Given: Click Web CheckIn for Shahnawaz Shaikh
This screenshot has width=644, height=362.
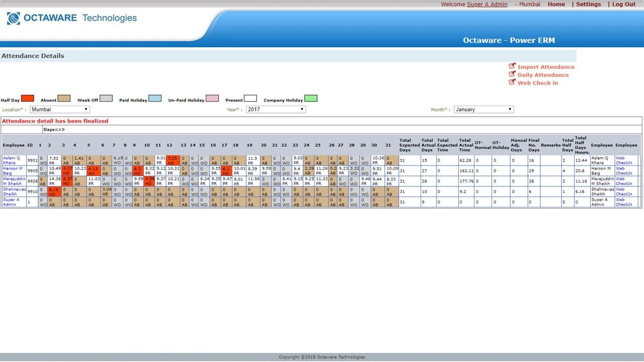Looking at the screenshot, I should pyautogui.click(x=624, y=192).
